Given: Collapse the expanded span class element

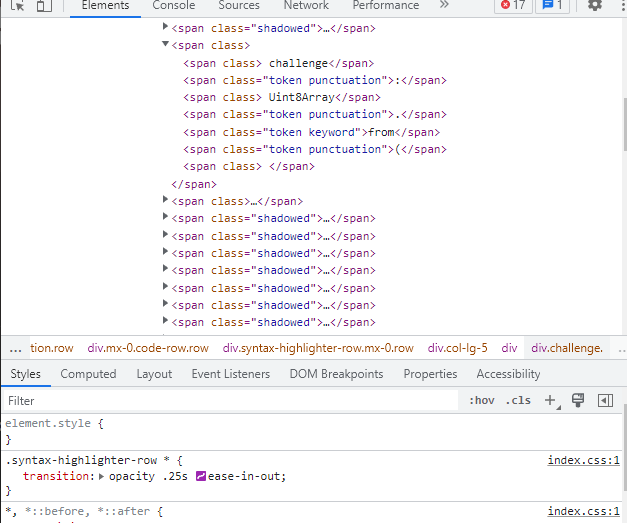Looking at the screenshot, I should pos(165,45).
